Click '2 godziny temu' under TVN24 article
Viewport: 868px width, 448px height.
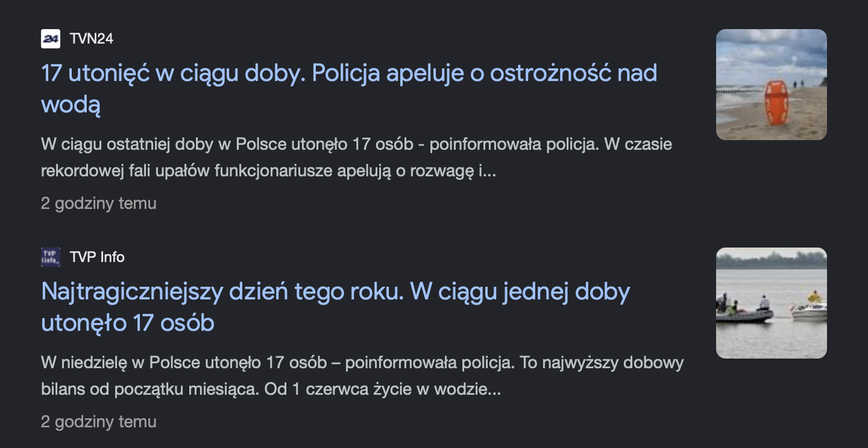point(98,204)
